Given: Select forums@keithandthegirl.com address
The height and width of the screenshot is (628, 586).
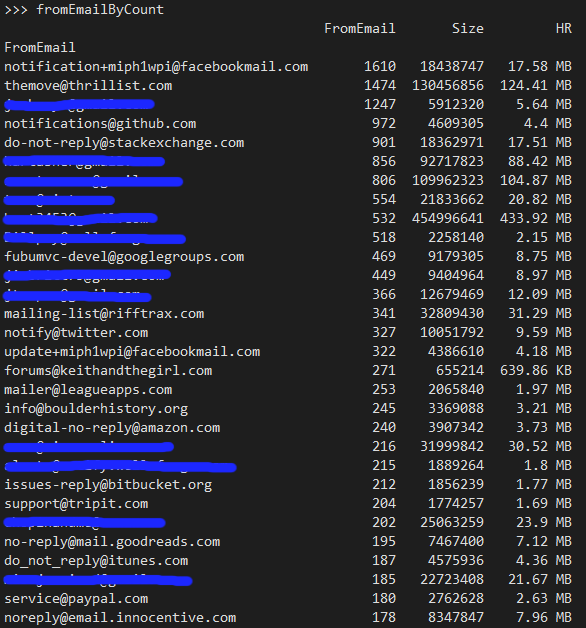Looking at the screenshot, I should [x=108, y=371].
